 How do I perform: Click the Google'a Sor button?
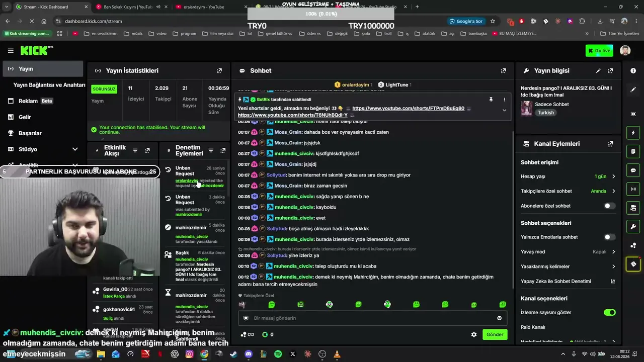(x=466, y=21)
